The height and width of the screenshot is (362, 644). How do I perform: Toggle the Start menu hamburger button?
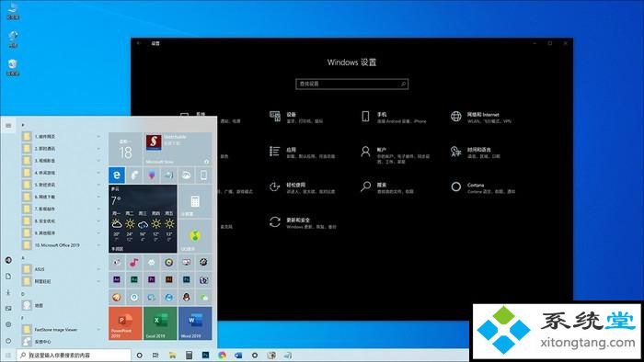[8, 126]
